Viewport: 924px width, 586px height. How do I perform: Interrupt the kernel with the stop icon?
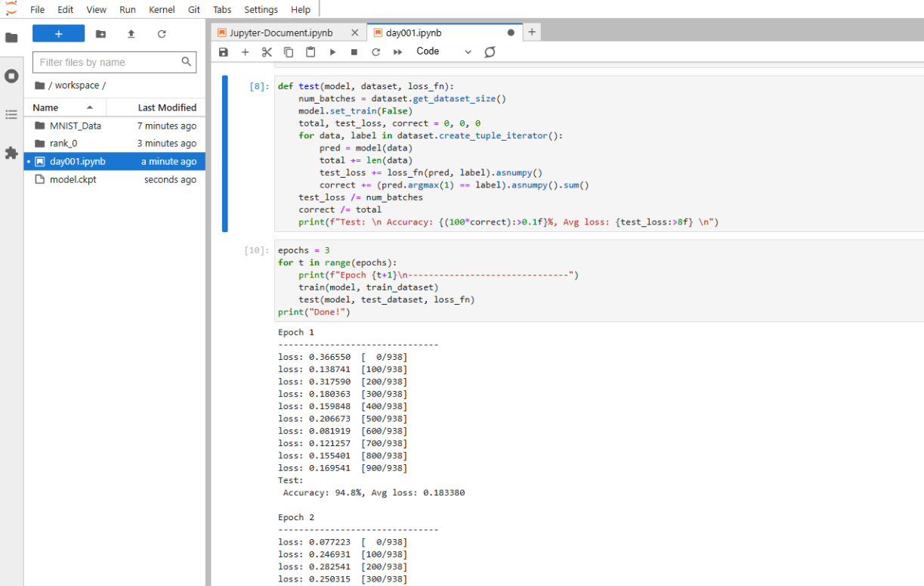[354, 52]
